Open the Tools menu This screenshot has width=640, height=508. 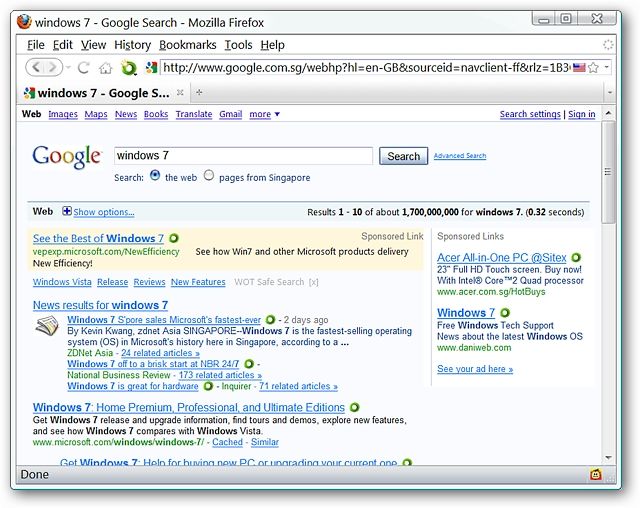click(238, 45)
